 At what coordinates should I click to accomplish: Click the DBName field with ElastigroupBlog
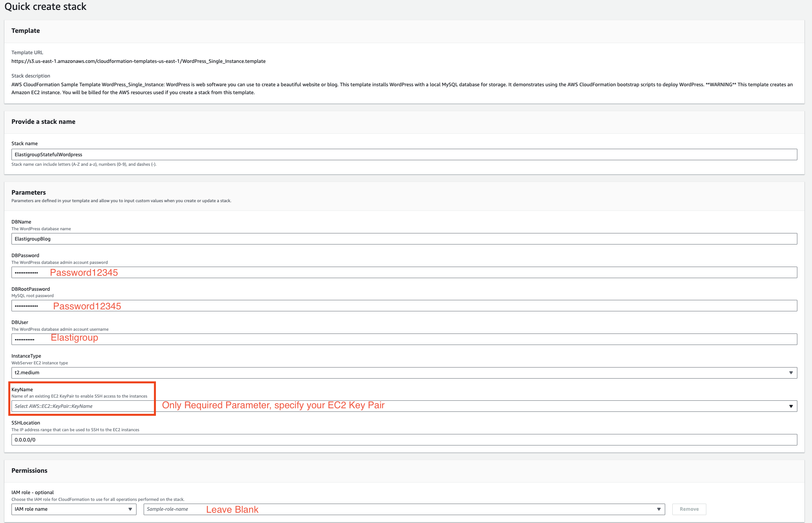(x=404, y=239)
